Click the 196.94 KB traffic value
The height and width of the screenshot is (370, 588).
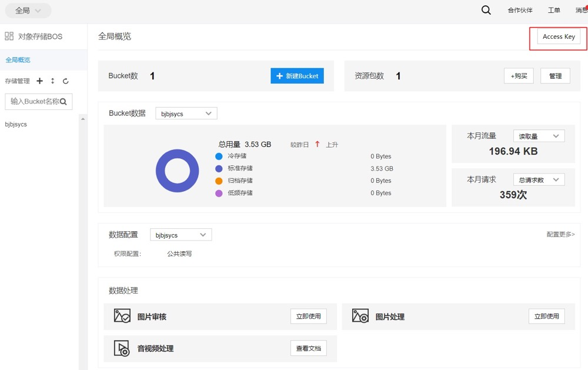(513, 151)
